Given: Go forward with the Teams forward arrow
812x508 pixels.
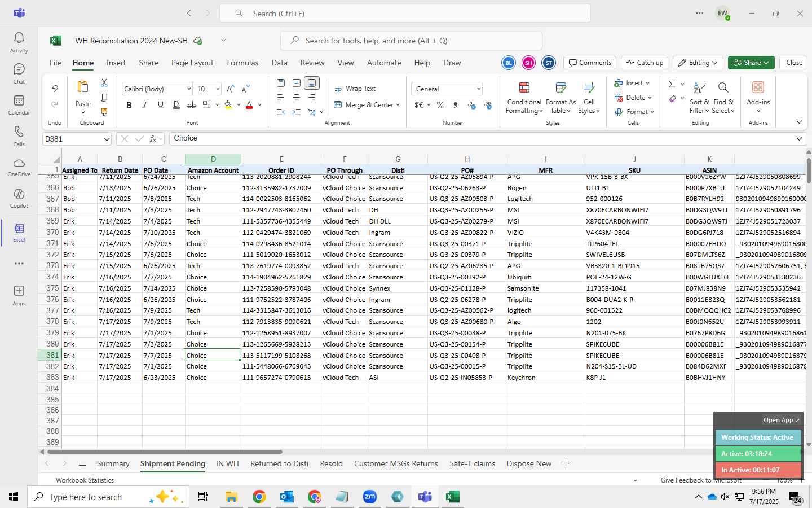Looking at the screenshot, I should [208, 13].
